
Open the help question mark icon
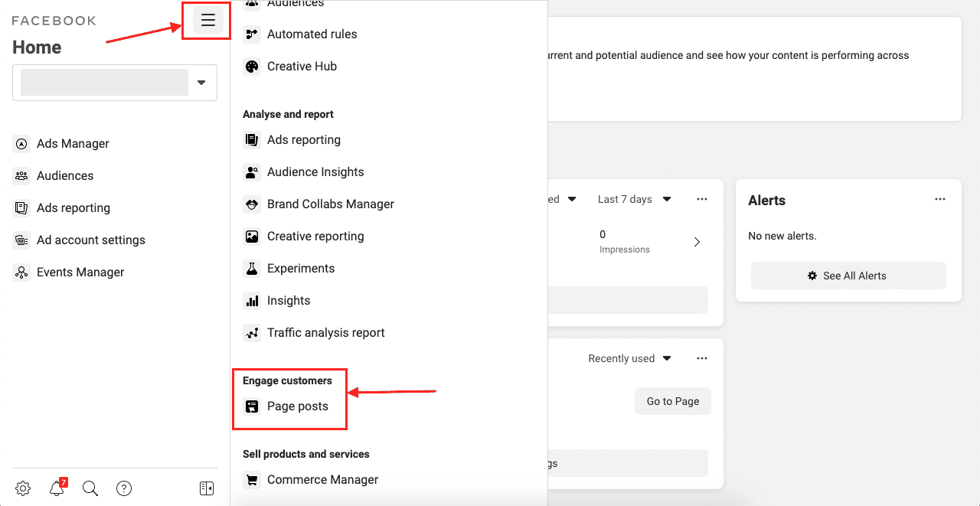point(124,488)
